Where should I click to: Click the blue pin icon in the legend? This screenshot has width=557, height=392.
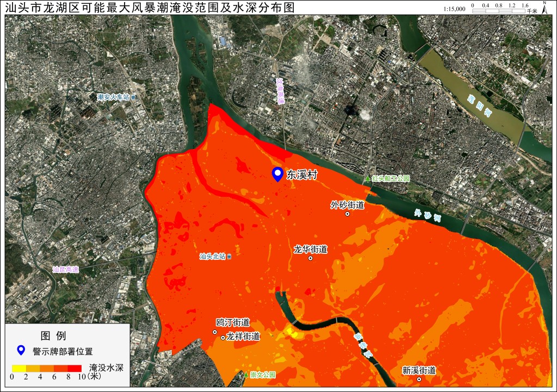click(21, 351)
